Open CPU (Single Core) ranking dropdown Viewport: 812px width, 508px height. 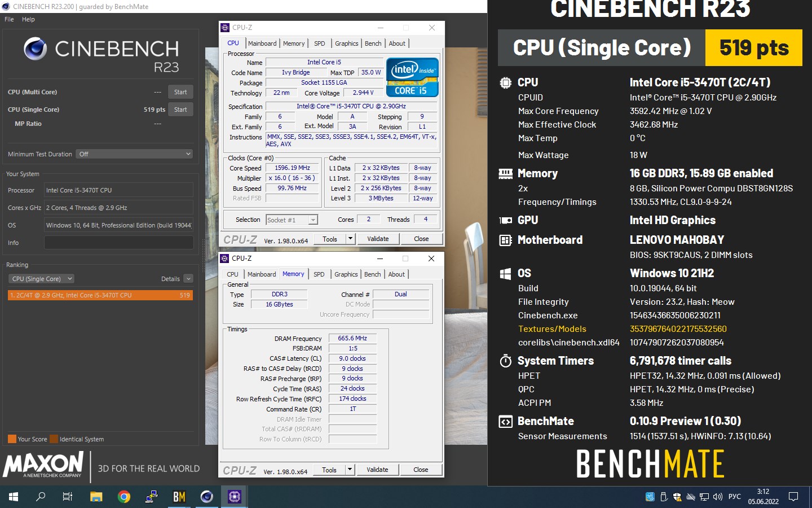41,279
